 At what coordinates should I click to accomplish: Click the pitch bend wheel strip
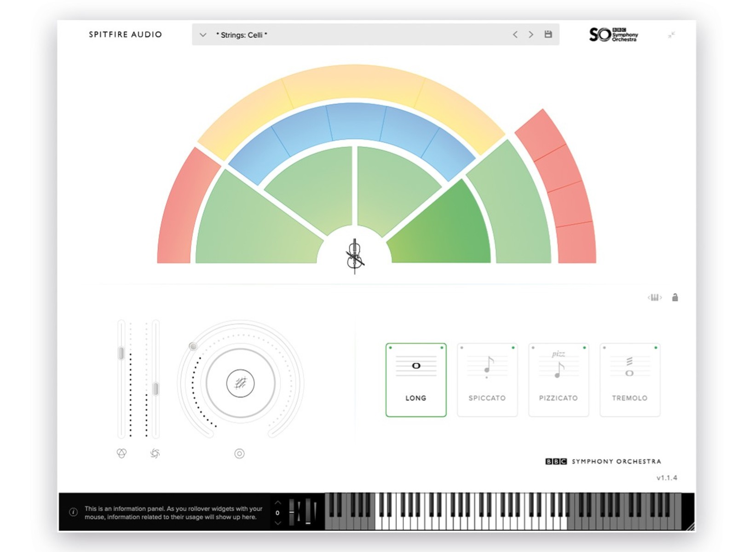[x=292, y=512]
